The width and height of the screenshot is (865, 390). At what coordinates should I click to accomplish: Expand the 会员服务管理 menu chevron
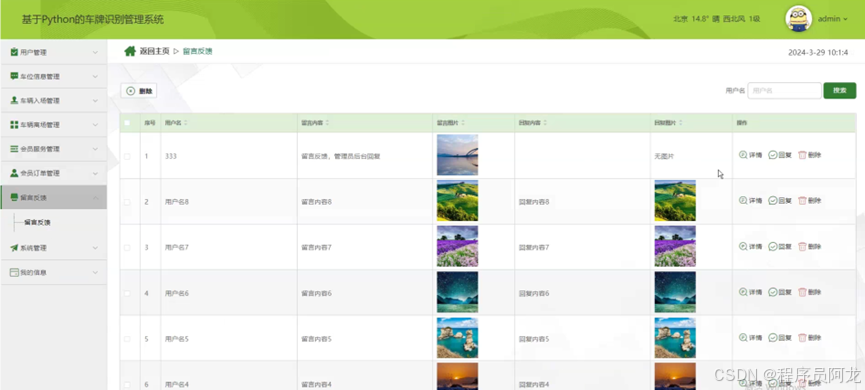point(95,149)
